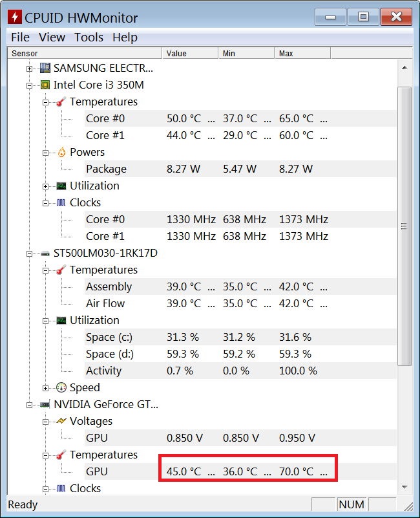Image resolution: width=420 pixels, height=518 pixels.
Task: Click the voltage zigzag icon beside Voltages
Action: [61, 421]
